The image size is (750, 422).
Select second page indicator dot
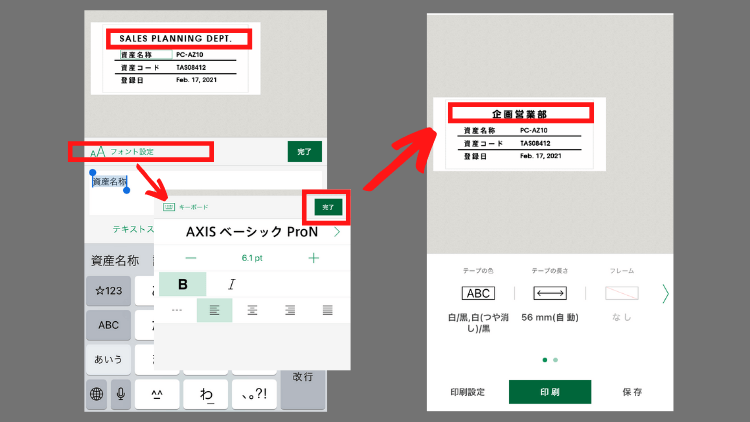tap(555, 360)
